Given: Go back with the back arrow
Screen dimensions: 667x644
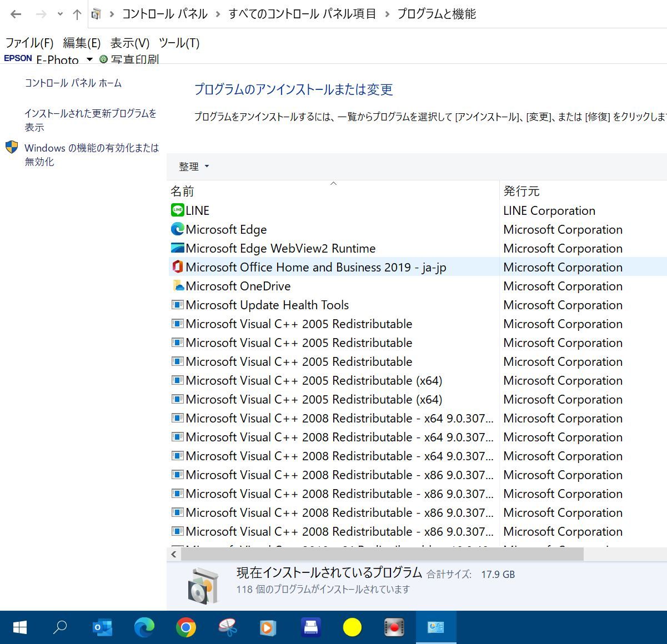Looking at the screenshot, I should click(16, 14).
